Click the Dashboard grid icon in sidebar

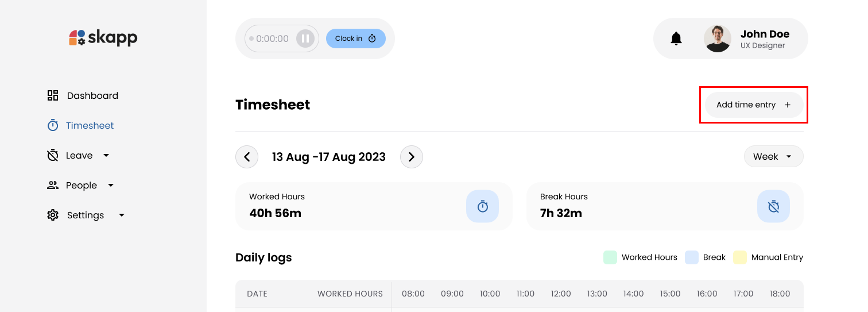click(x=53, y=95)
